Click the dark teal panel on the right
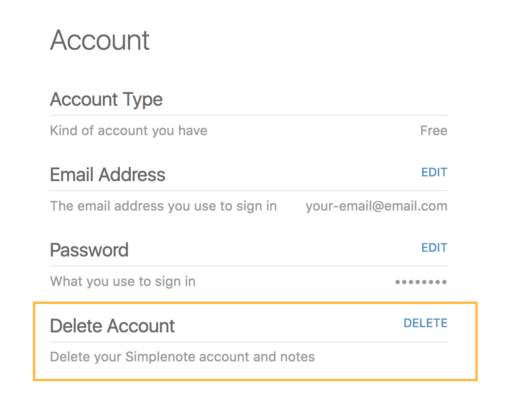 coord(513,202)
